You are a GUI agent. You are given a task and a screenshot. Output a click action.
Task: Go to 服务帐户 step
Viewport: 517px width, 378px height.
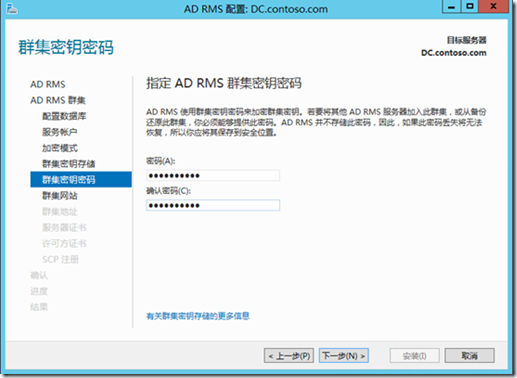[60, 132]
